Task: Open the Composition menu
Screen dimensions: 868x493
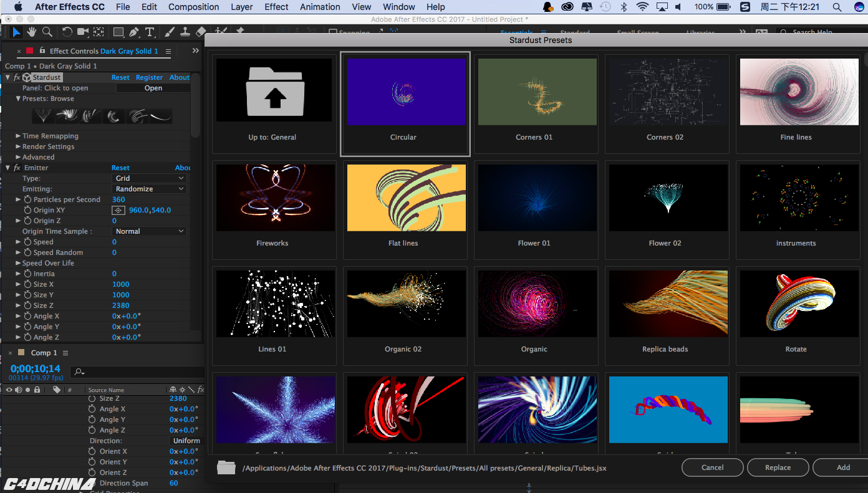Action: [x=193, y=7]
